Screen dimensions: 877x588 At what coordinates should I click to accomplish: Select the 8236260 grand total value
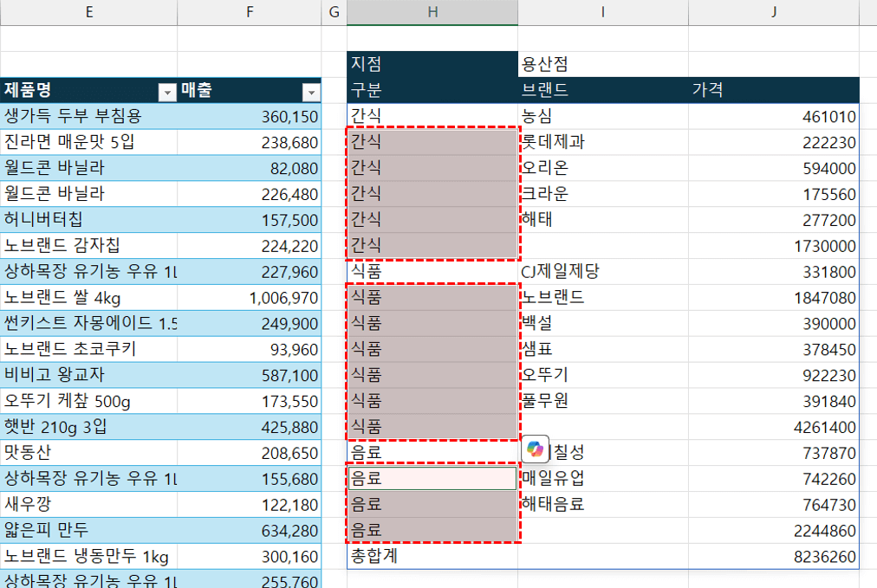coord(773,556)
